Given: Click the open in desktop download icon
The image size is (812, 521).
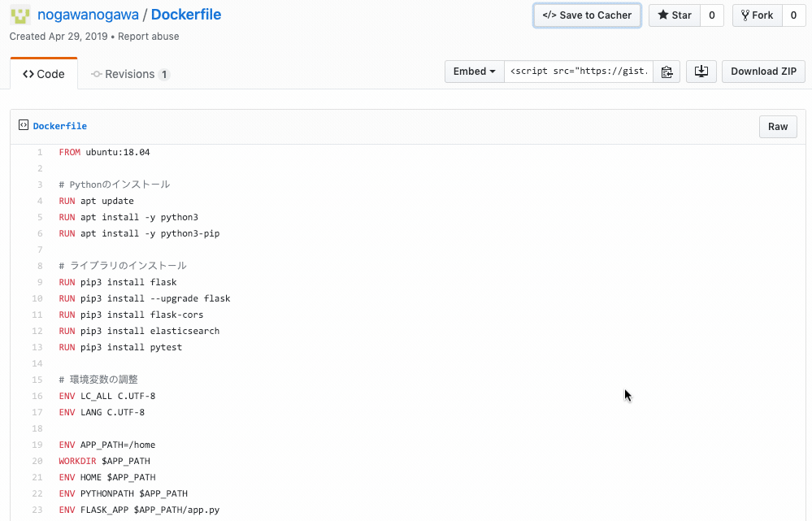Looking at the screenshot, I should (x=701, y=72).
